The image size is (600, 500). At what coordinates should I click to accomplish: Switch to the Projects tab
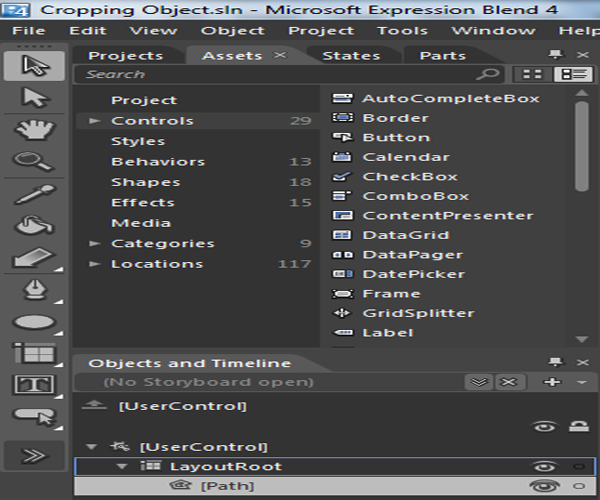point(126,56)
